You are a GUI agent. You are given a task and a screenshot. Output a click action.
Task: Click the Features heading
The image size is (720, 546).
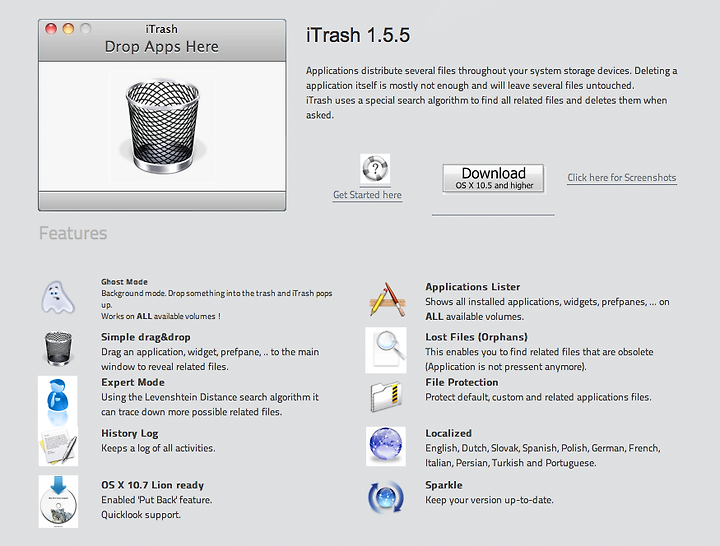tap(73, 233)
